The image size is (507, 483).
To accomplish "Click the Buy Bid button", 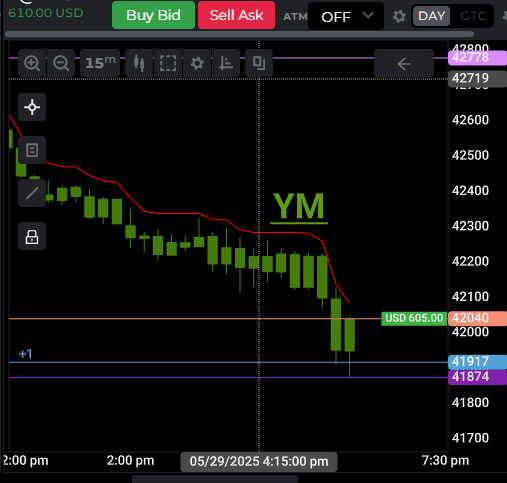I will (153, 15).
